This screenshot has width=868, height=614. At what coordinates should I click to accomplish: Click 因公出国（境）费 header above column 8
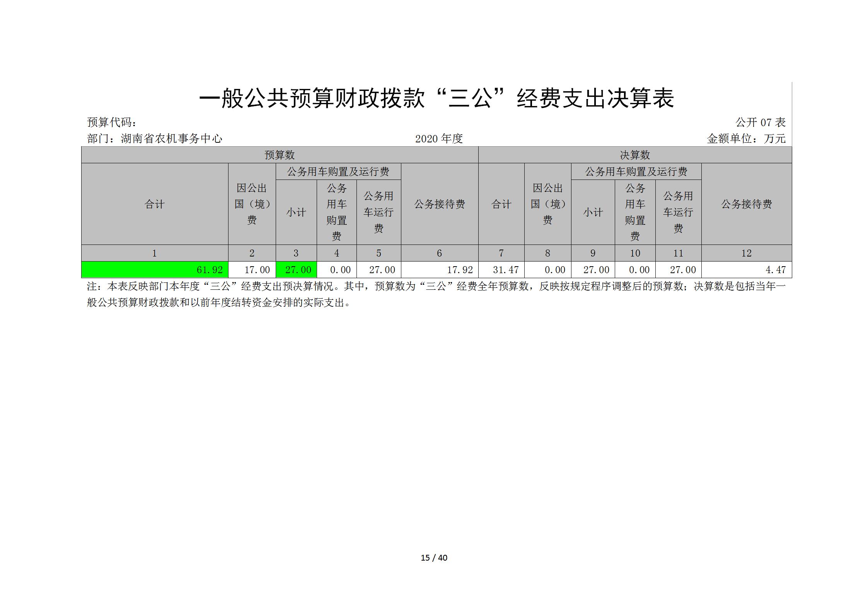(x=547, y=204)
